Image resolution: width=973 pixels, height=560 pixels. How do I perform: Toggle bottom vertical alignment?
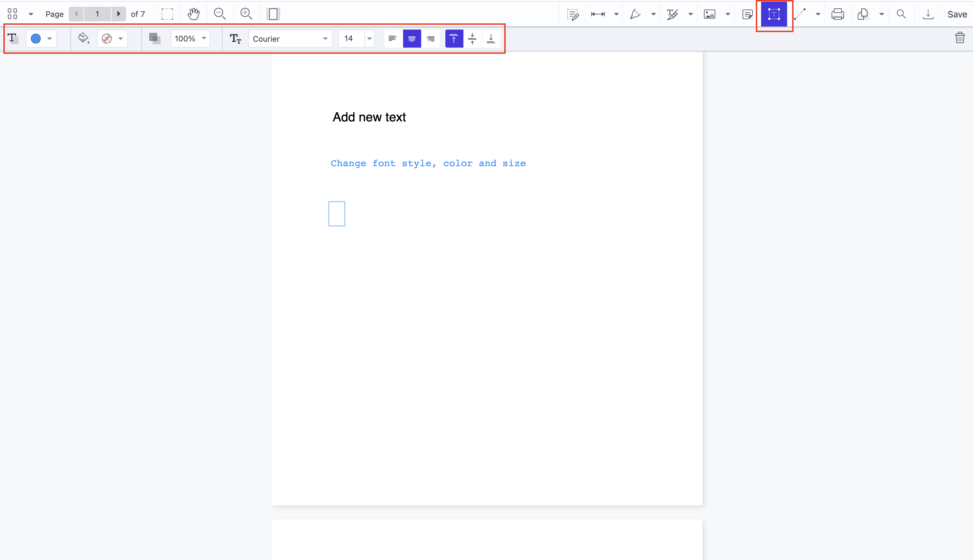click(491, 39)
